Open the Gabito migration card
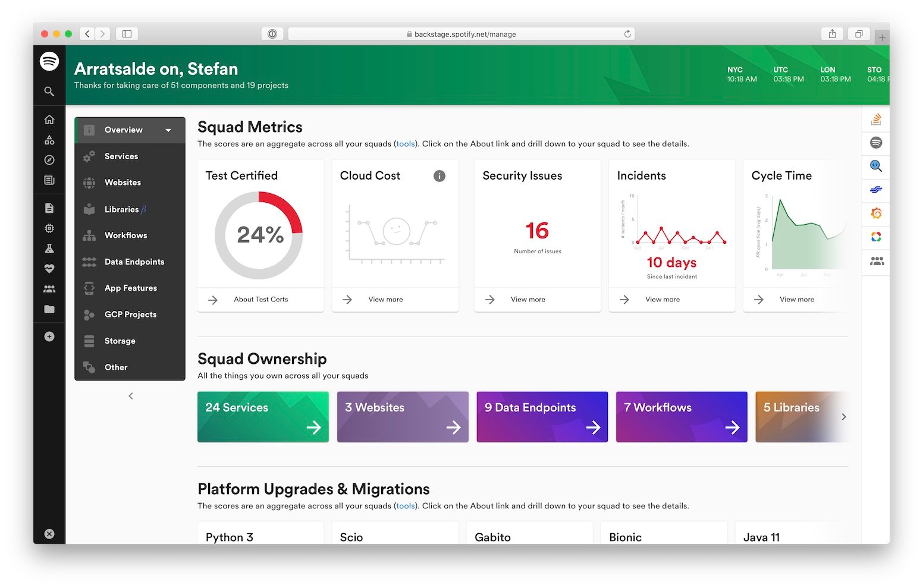 (529, 533)
